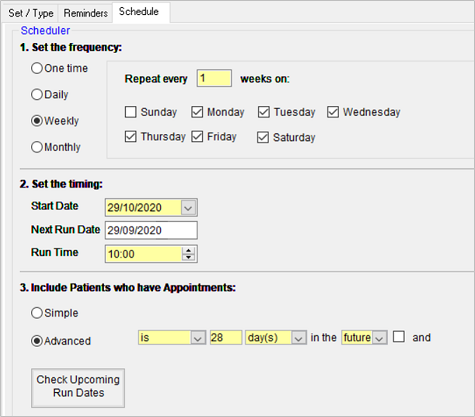Increase Run Time with the up spinner
Image resolution: width=475 pixels, height=417 pixels.
tap(189, 251)
